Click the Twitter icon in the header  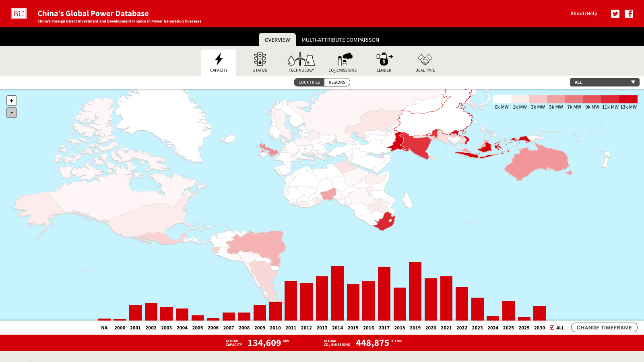pyautogui.click(x=615, y=13)
